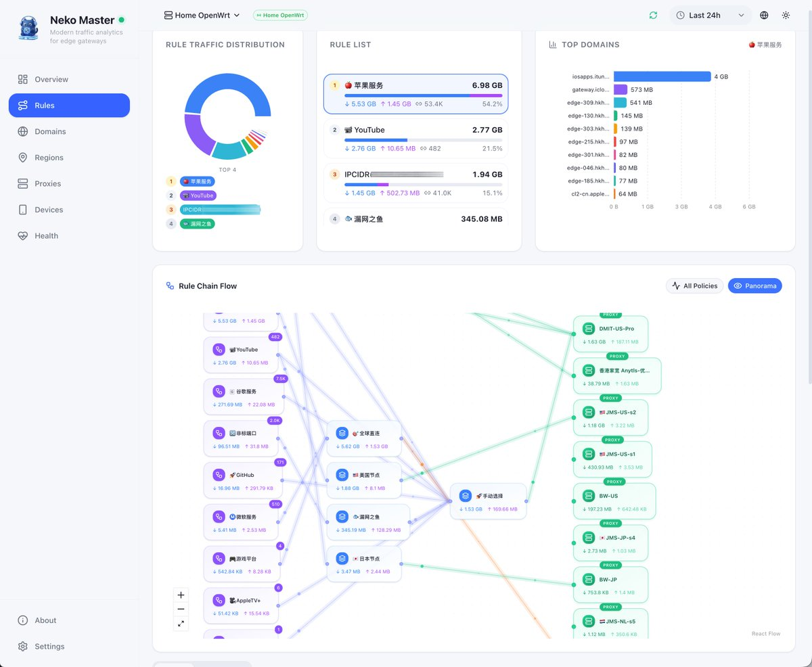Click the 苹果服务 chip in the Top 4 legend
This screenshot has height=667, width=812.
pos(197,181)
